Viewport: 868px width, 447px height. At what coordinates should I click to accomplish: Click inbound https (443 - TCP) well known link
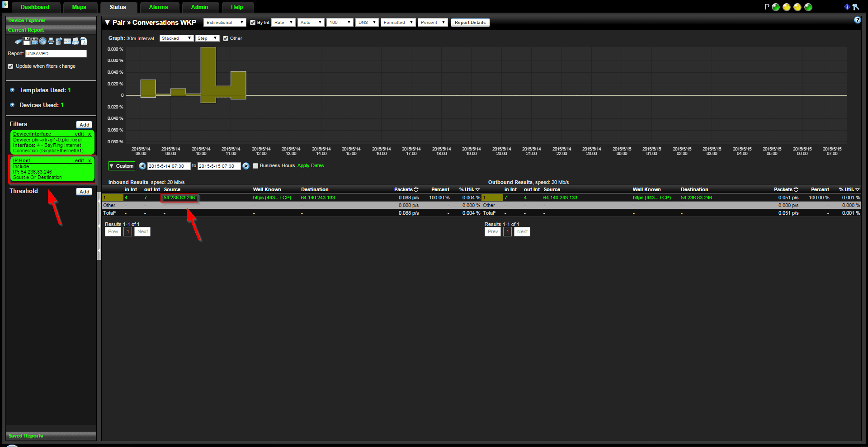[x=272, y=198]
